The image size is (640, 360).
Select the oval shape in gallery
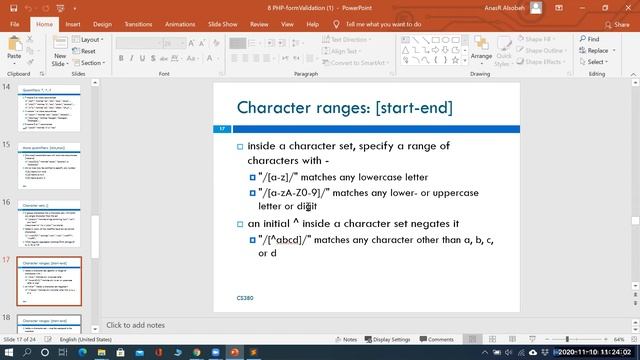point(445,40)
